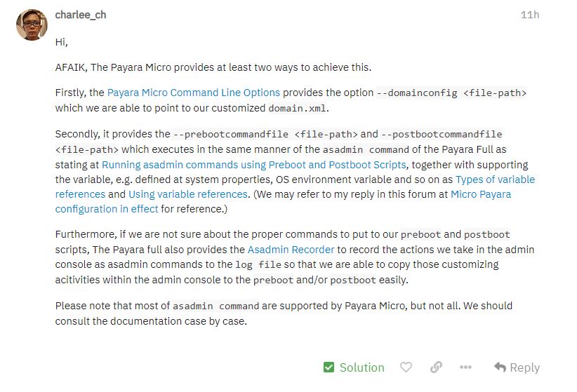Click the "Hi," greeting line
Viewport: 577px width, 392px height.
click(62, 42)
